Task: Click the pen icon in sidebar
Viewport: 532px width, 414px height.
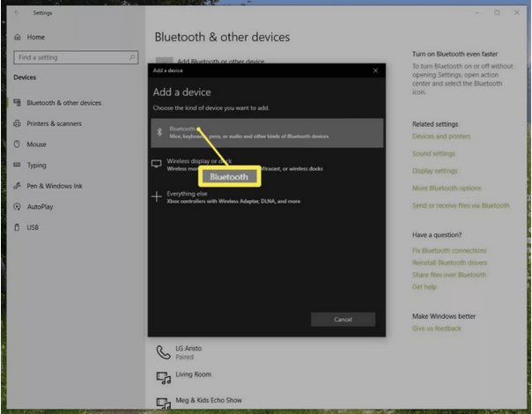Action: [17, 186]
